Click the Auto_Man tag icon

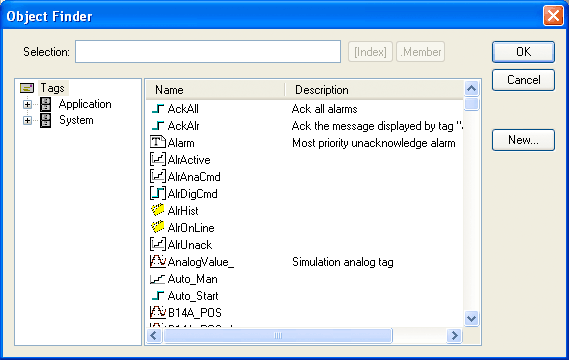point(158,279)
